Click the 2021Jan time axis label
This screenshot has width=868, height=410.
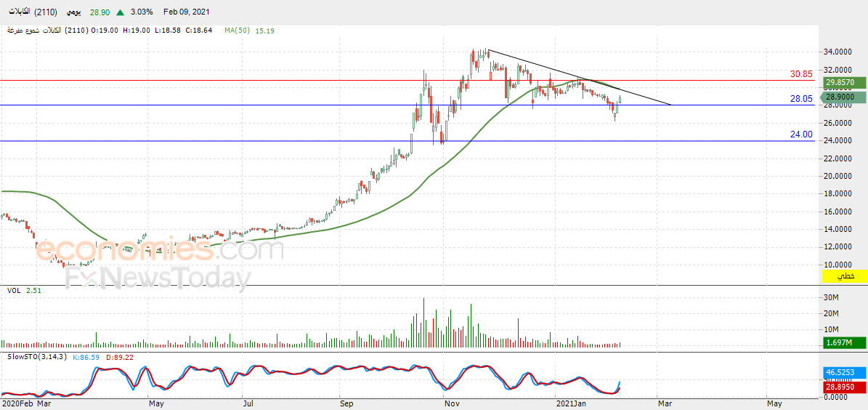tap(572, 403)
